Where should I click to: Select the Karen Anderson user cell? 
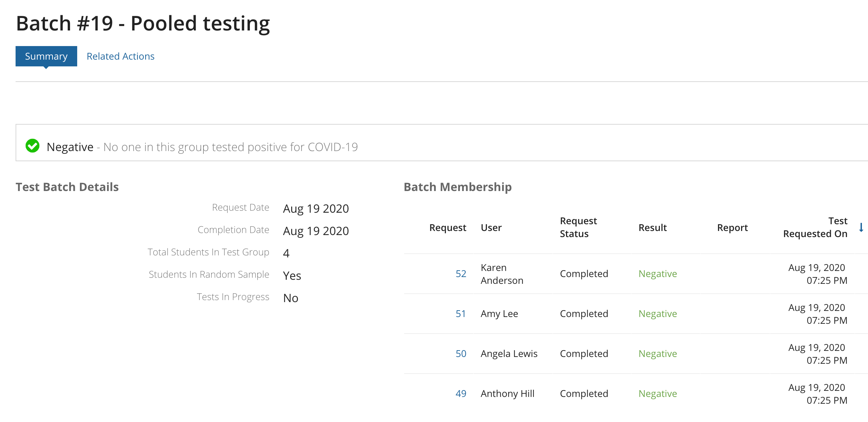(502, 274)
